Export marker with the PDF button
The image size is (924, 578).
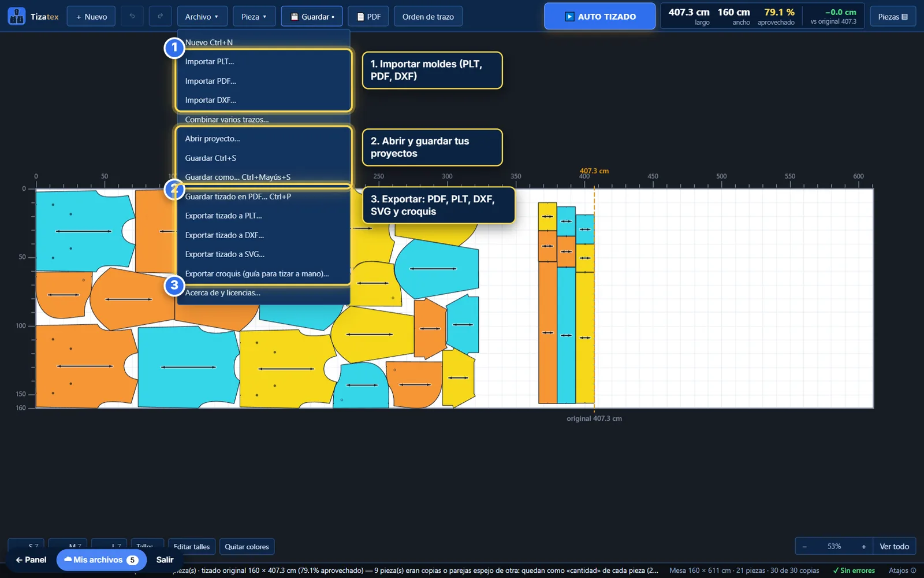pyautogui.click(x=368, y=16)
